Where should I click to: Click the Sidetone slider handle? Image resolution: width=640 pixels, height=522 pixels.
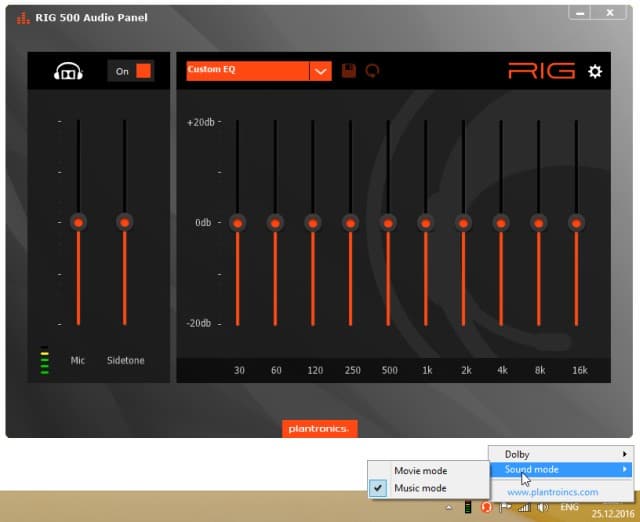(124, 222)
